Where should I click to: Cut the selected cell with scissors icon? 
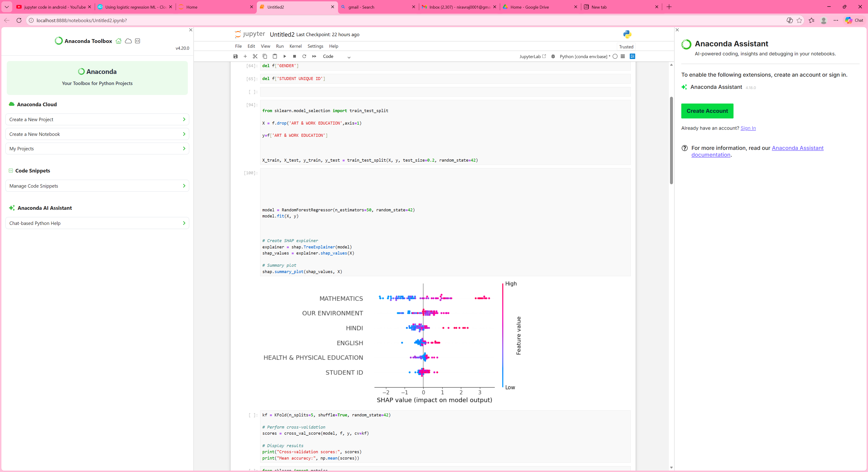coord(255,56)
